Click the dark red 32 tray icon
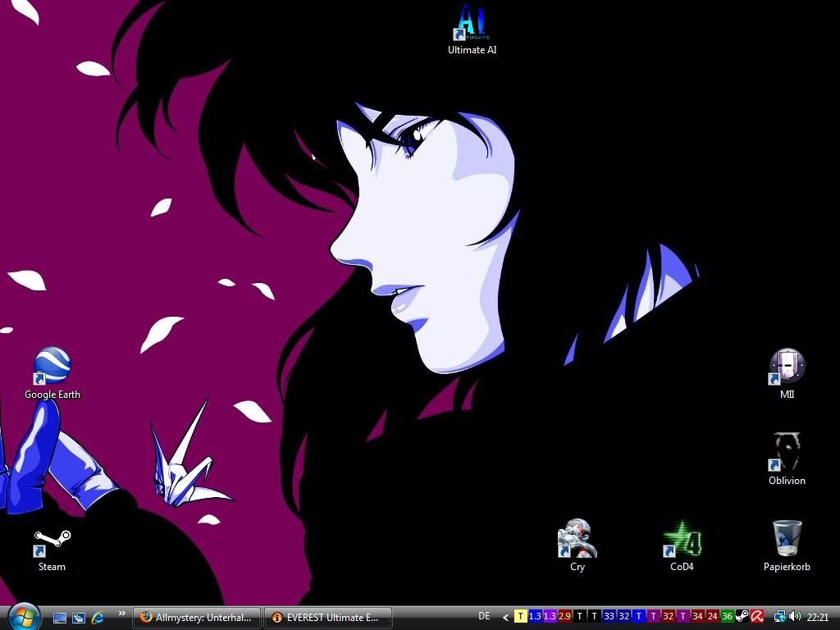 coord(668,617)
